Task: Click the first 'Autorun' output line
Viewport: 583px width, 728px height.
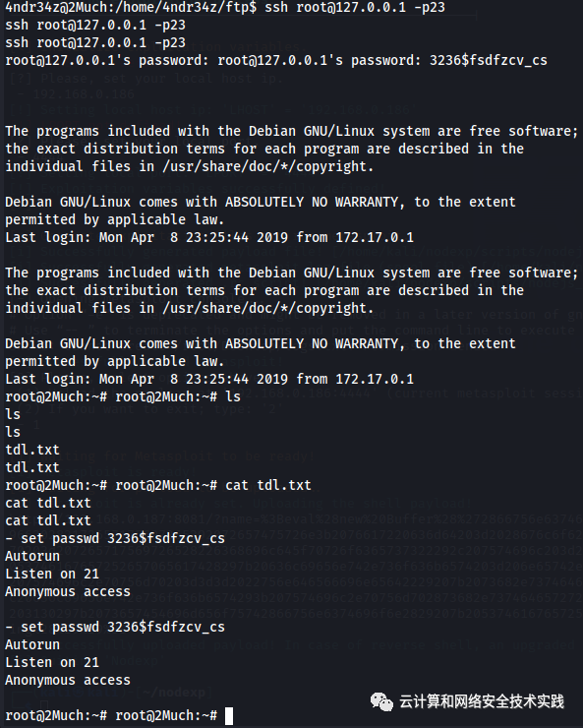Action: coord(32,556)
